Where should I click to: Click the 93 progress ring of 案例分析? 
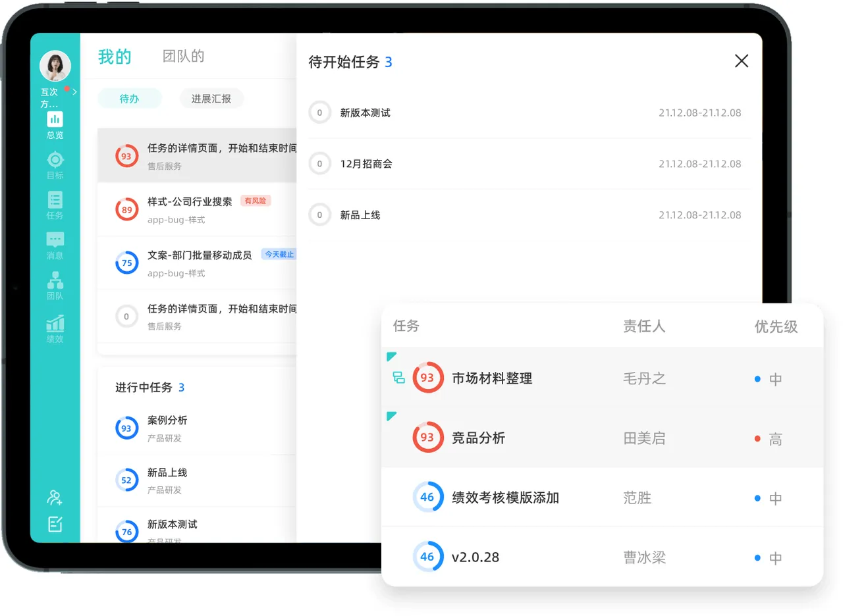pos(126,428)
